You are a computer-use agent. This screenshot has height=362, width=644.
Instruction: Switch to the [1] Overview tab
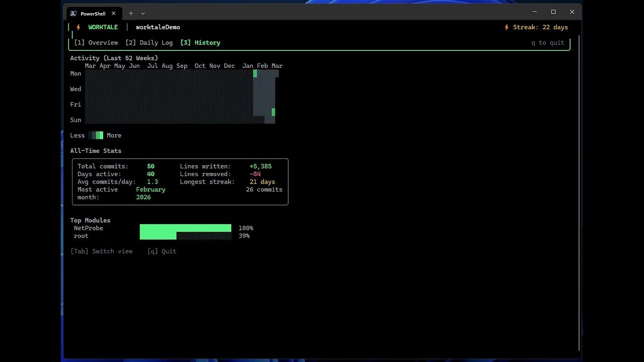96,43
